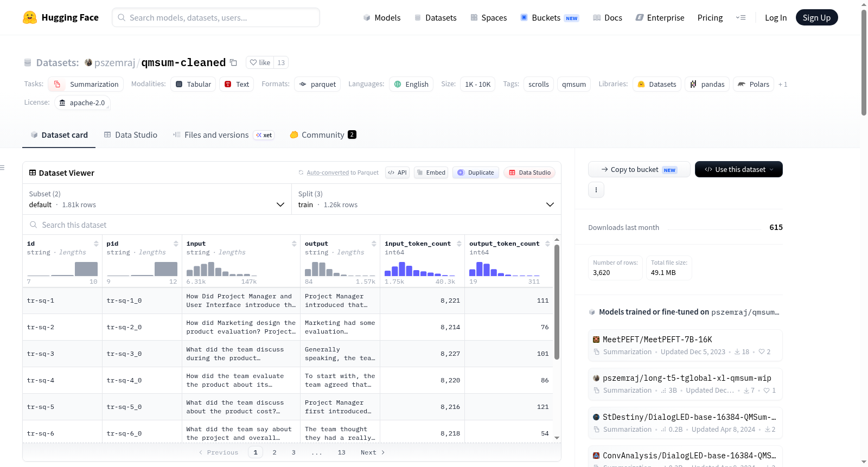The width and height of the screenshot is (868, 467).
Task: Click the Copy to bucket button
Action: click(639, 169)
